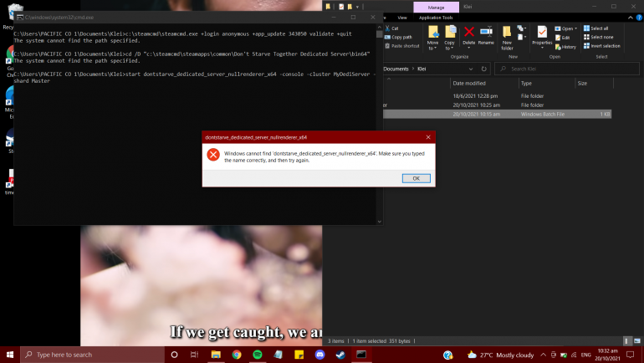Image resolution: width=644 pixels, height=363 pixels.
Task: Expand the Open dropdown arrow
Action: point(575,28)
